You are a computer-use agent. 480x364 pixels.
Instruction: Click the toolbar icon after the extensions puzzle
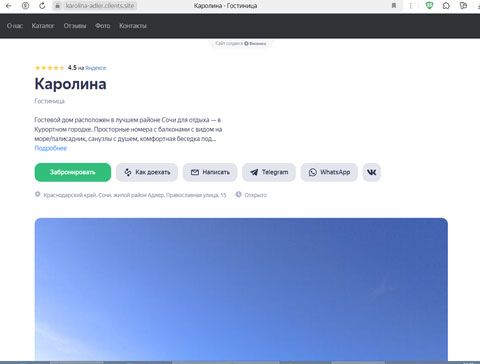pyautogui.click(x=463, y=6)
